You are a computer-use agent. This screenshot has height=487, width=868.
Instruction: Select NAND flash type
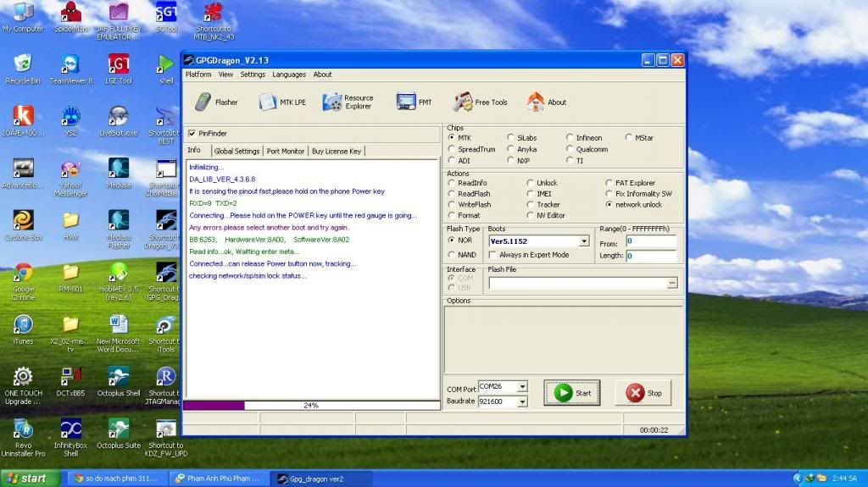[452, 255]
